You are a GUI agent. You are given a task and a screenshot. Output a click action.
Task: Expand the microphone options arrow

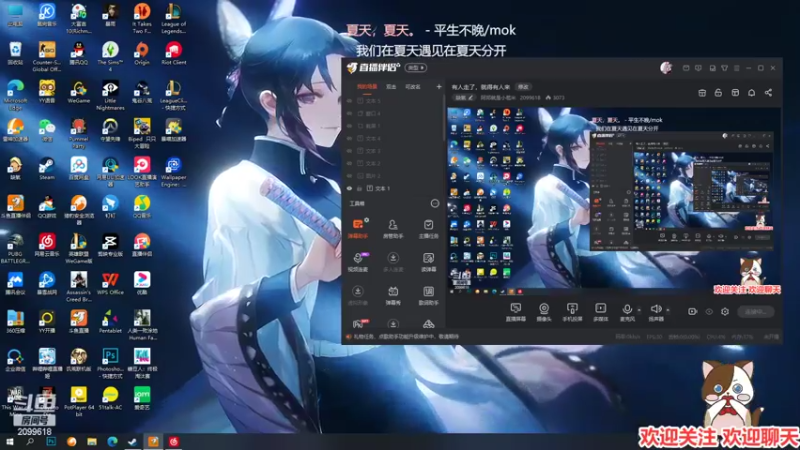[x=639, y=310]
